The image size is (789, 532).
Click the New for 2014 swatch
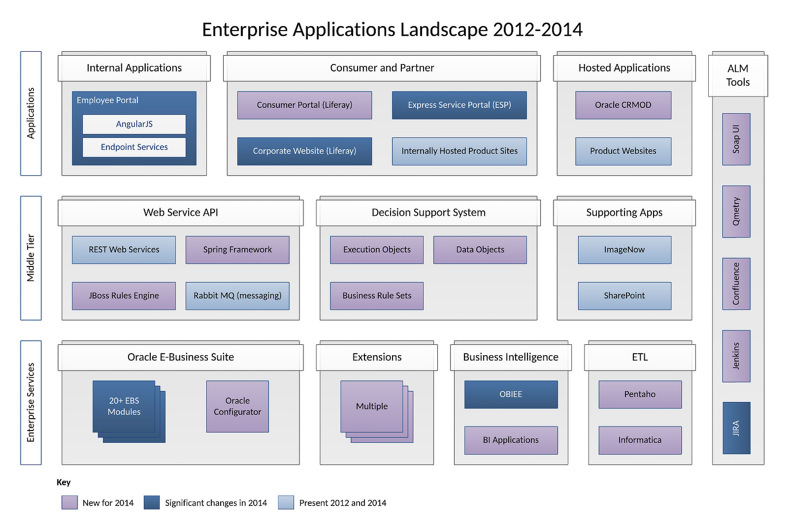point(69,502)
